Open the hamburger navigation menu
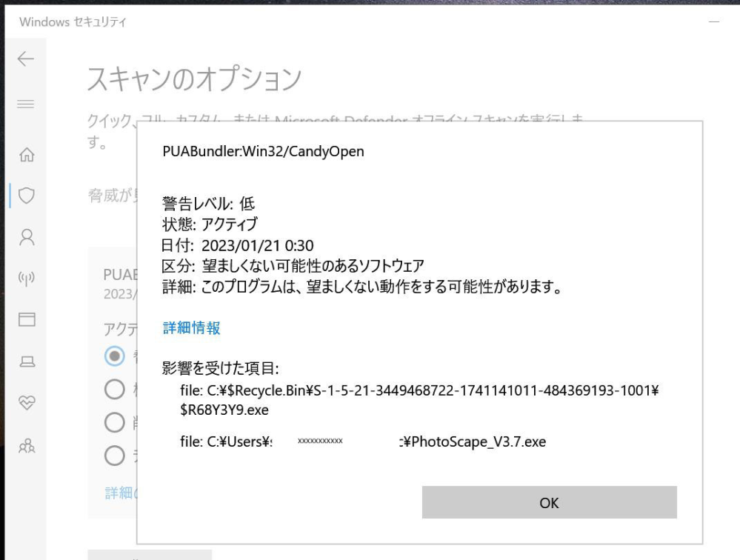The width and height of the screenshot is (740, 560). 26,104
